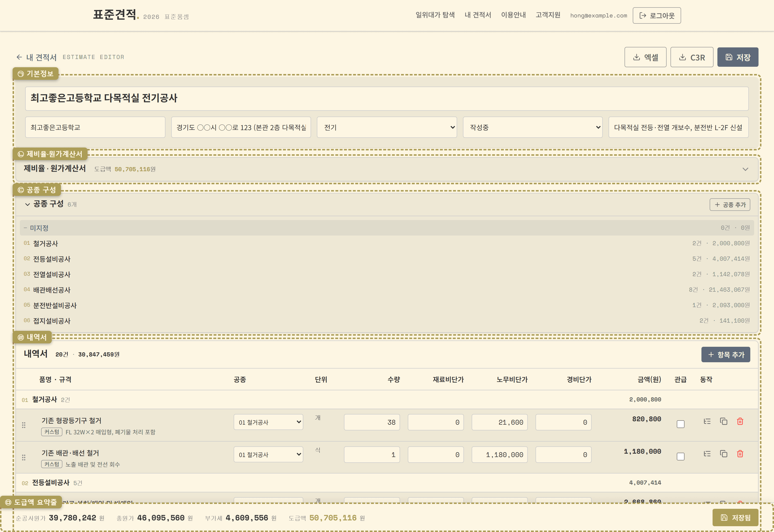The height and width of the screenshot is (532, 774).
Task: Click the client name field 최고좋은고등학교
Action: click(95, 127)
